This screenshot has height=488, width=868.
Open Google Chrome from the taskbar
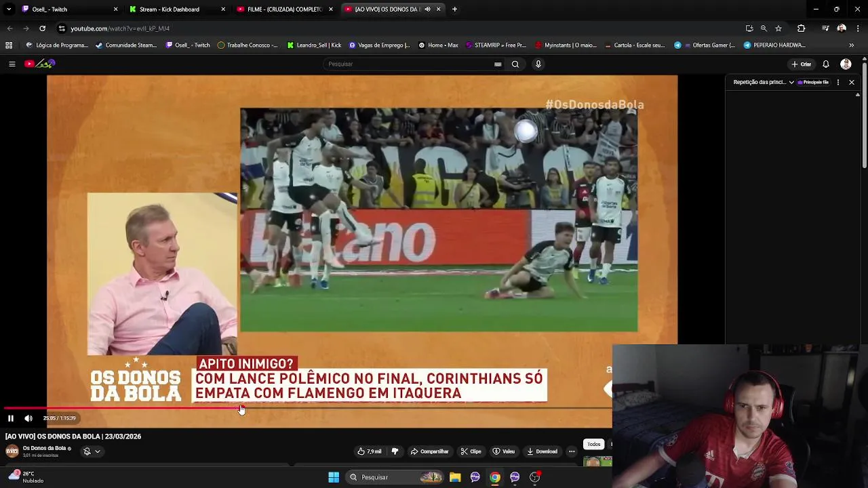click(495, 477)
